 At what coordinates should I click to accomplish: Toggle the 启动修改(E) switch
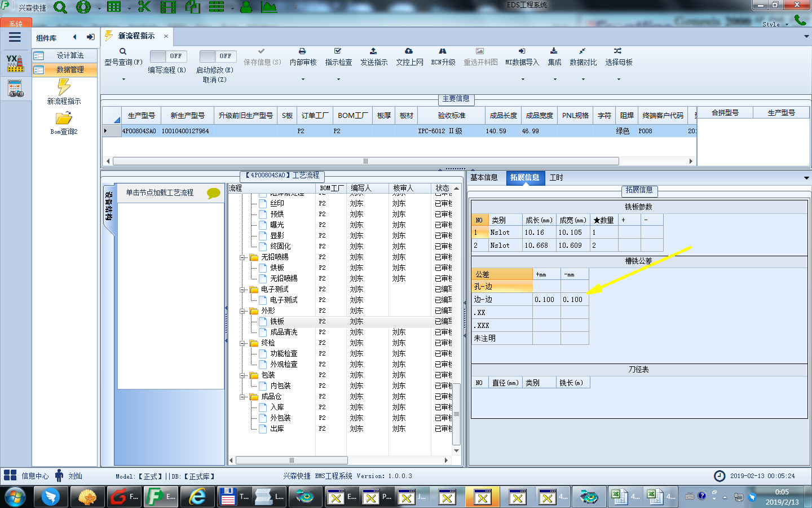(217, 56)
